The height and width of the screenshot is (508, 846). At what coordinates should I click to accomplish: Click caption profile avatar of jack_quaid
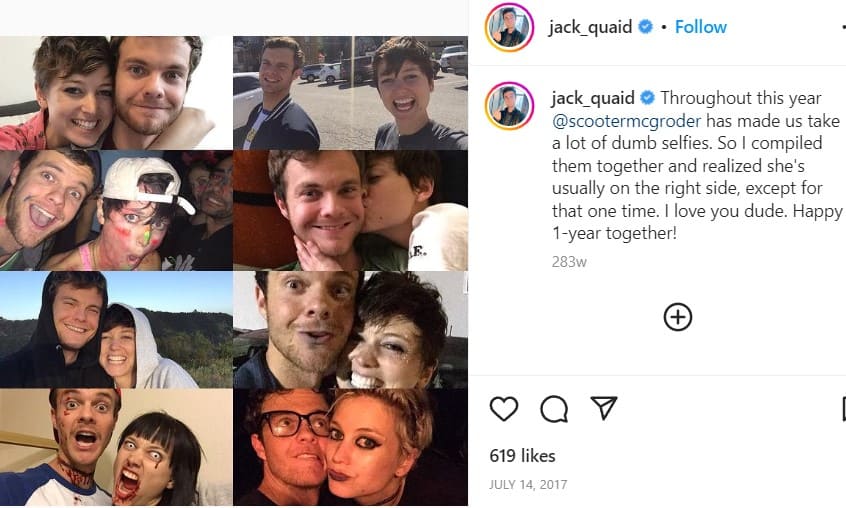(509, 106)
